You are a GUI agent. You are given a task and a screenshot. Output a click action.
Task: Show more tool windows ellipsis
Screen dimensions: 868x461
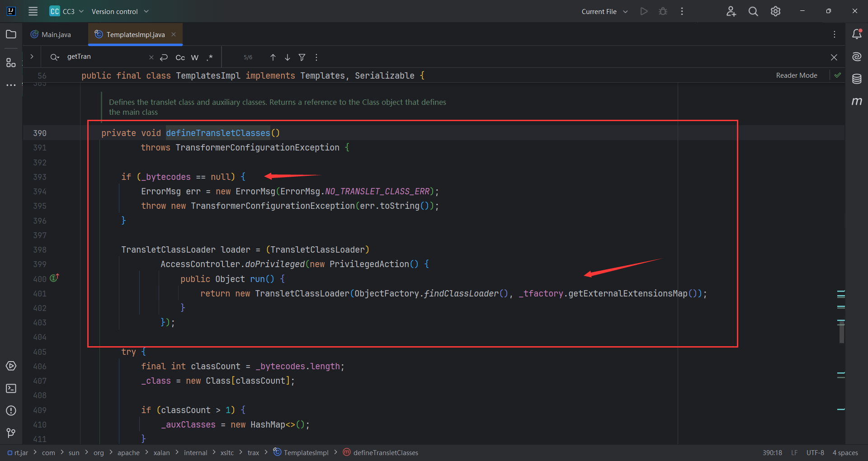[x=11, y=85]
